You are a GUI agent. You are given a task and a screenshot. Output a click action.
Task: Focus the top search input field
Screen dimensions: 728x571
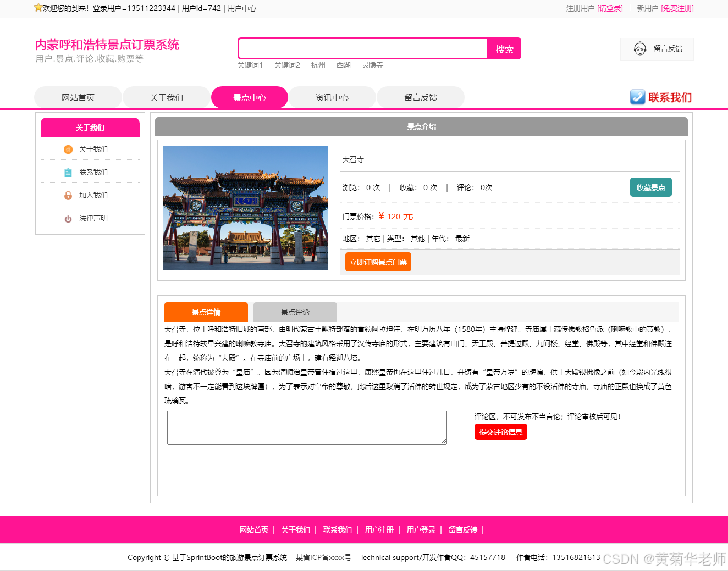(x=363, y=48)
